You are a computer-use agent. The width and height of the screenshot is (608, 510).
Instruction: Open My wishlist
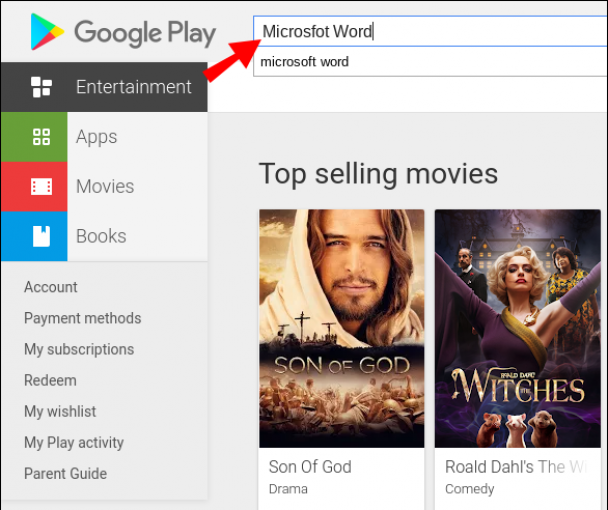point(61,411)
